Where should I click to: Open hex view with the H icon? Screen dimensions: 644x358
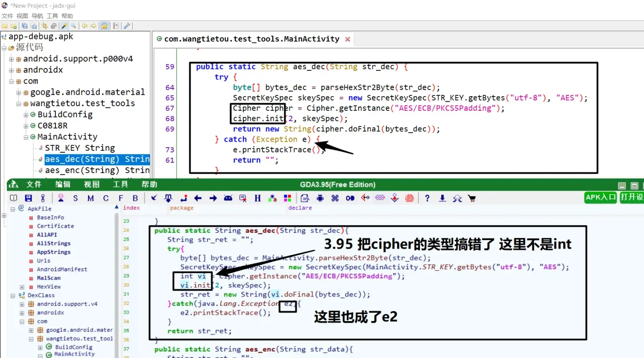257,198
